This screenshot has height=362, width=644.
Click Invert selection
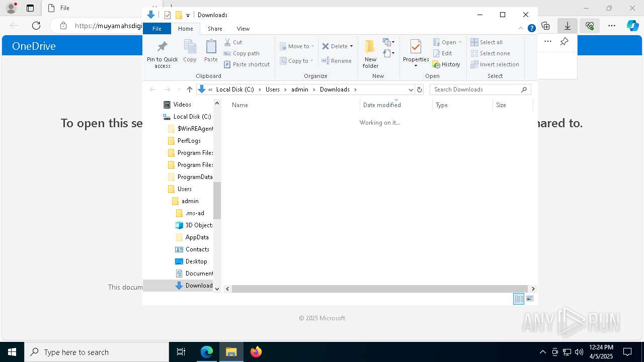(x=495, y=64)
